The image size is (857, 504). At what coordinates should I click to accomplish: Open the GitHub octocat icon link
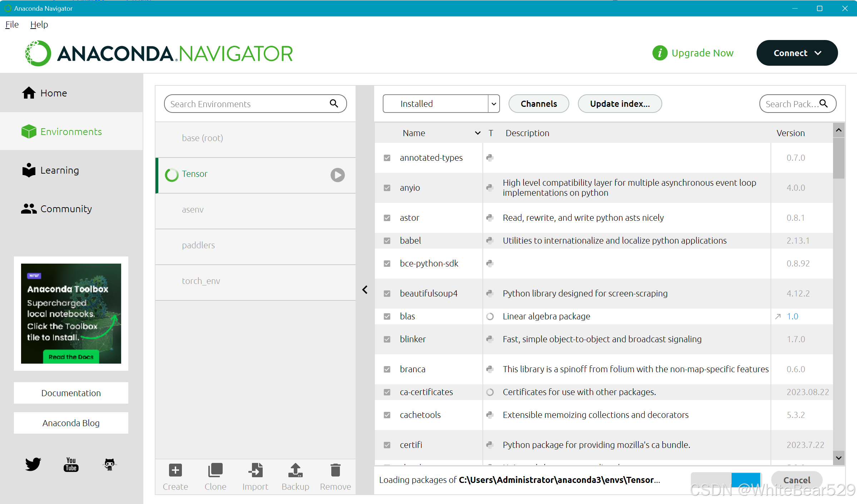(109, 464)
